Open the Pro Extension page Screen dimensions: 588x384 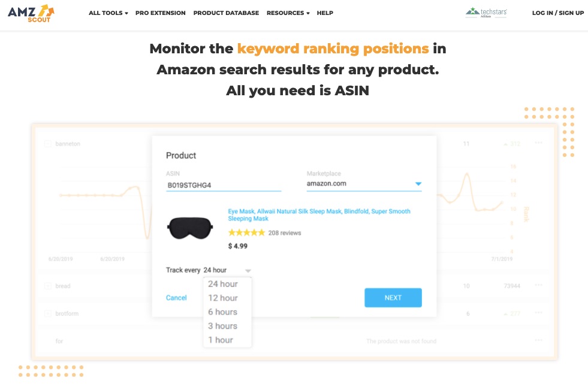coord(161,13)
